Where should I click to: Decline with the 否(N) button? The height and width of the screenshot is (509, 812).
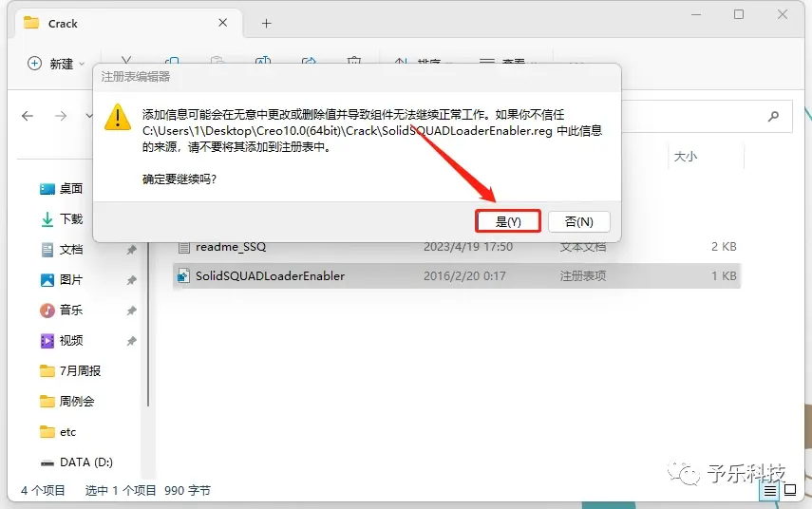(579, 221)
